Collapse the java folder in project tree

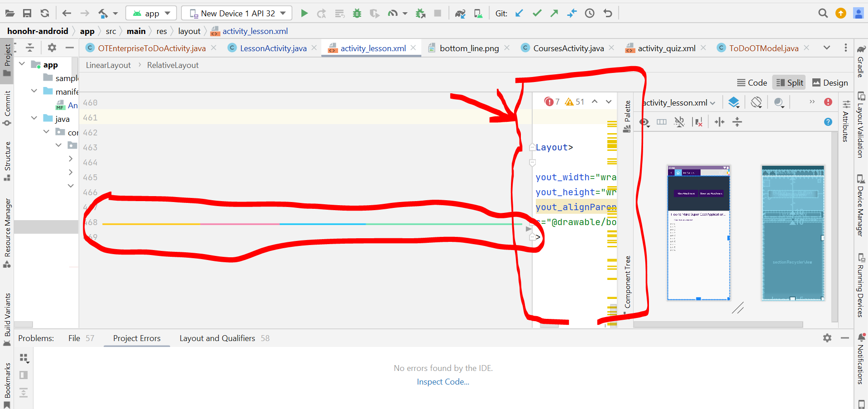coord(34,118)
